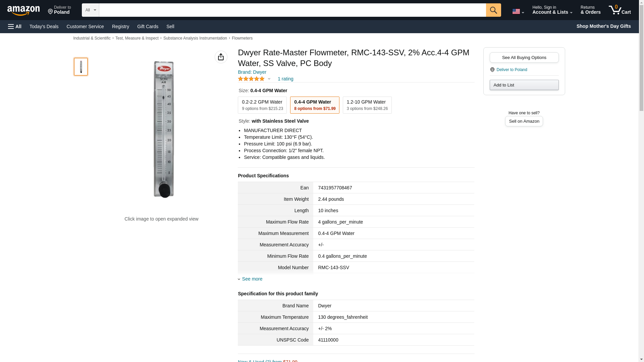Click the Deliver to Poland location icon
Image resolution: width=644 pixels, height=362 pixels.
click(x=492, y=70)
